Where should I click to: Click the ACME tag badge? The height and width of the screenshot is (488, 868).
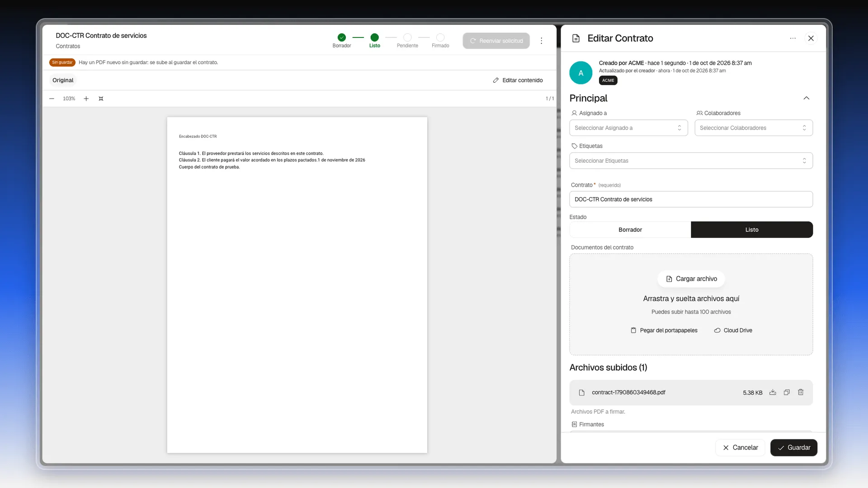(608, 80)
